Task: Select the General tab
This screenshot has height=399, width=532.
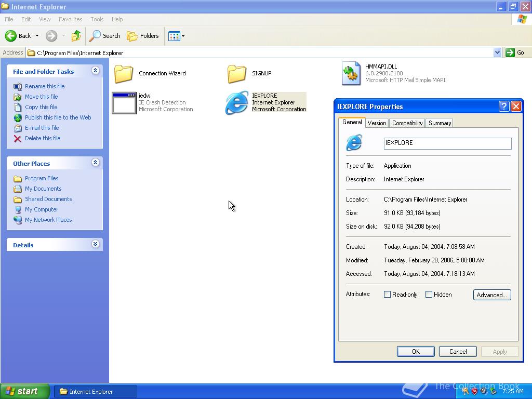Action: click(x=352, y=123)
